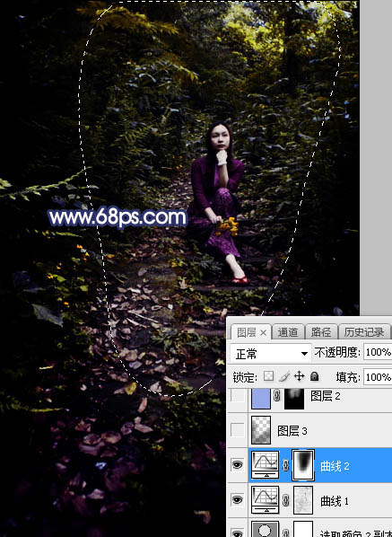The width and height of the screenshot is (392, 537).
Task: Hide the 曲线 1 layer
Action: pos(238,500)
